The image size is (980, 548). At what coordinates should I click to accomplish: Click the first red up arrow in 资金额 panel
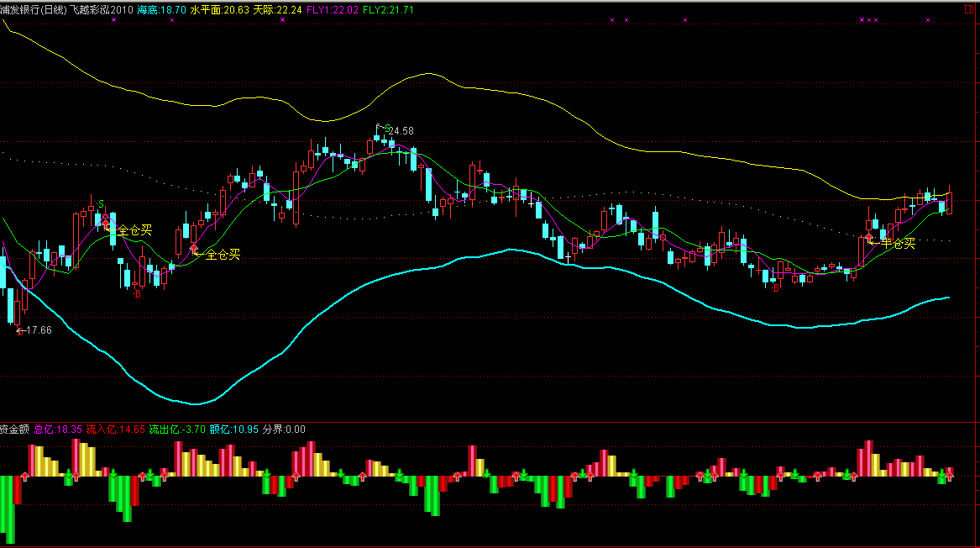[24, 477]
